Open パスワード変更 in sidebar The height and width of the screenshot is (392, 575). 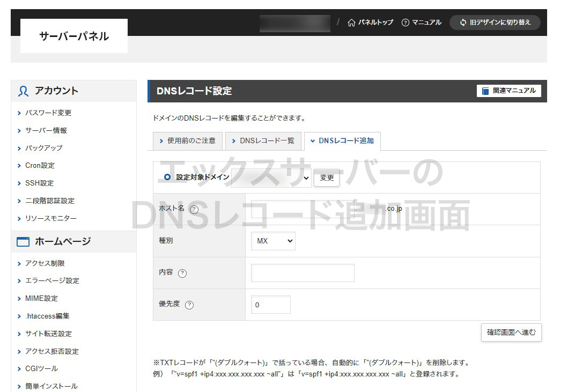[x=48, y=113]
